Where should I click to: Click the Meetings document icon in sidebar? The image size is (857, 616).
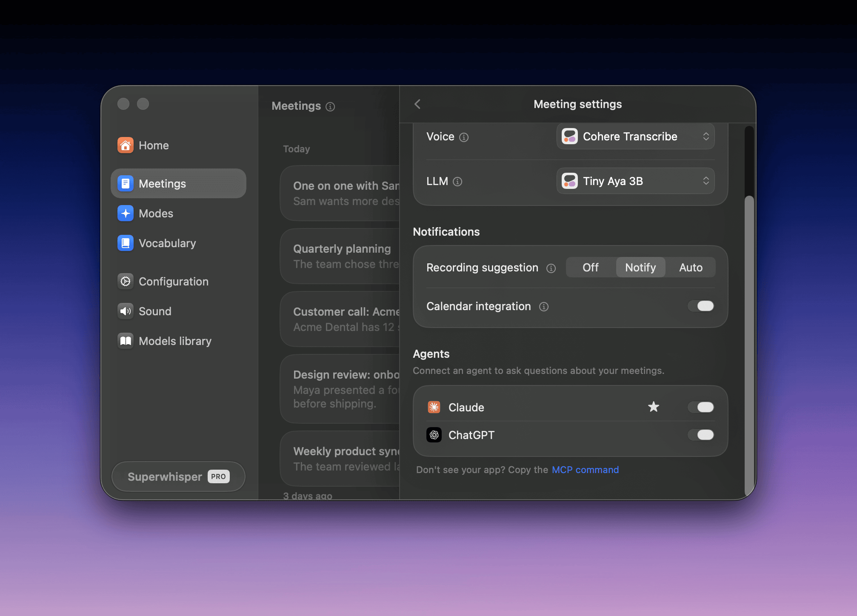(x=125, y=184)
